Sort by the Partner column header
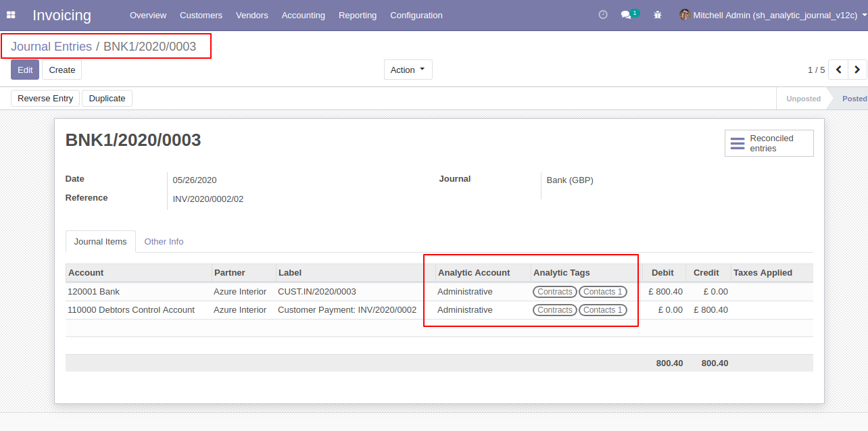Viewport: 868px width, 431px height. click(x=244, y=273)
